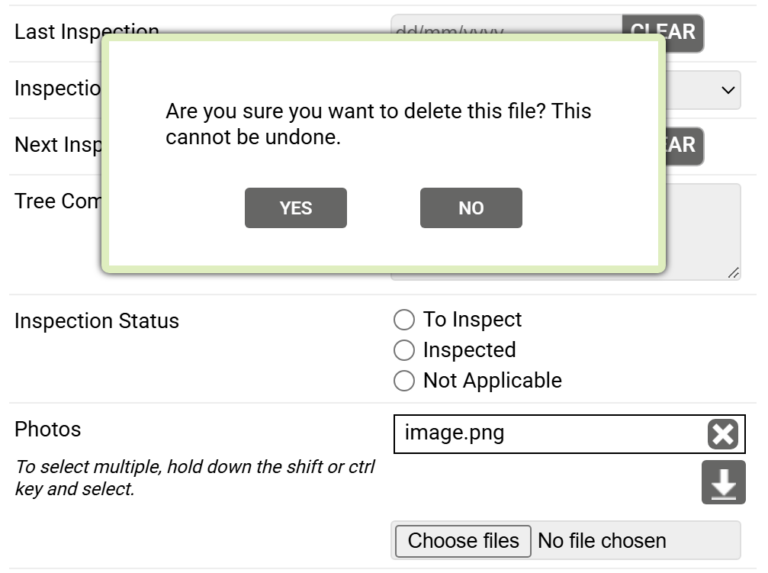
Task: Confirm file deletion with the YES button
Action: [295, 208]
